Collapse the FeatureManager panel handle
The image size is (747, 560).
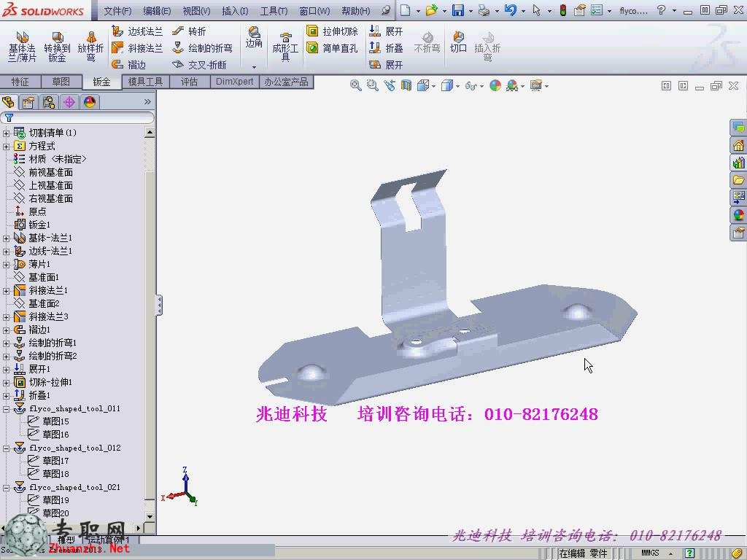(159, 306)
